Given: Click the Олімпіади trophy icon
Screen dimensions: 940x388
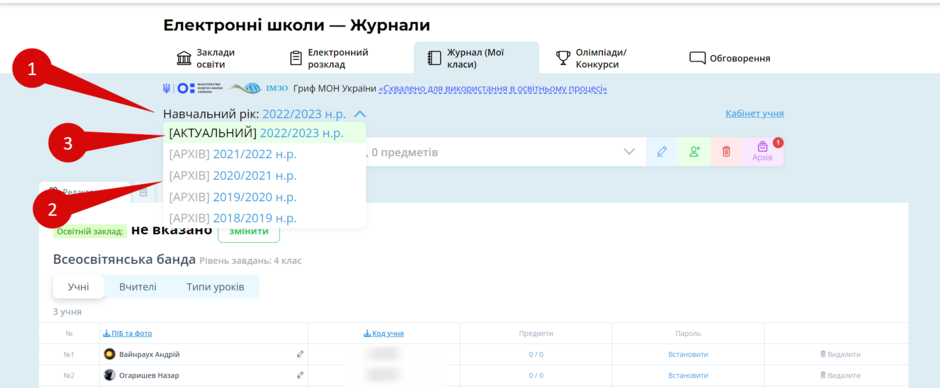Looking at the screenshot, I should click(x=563, y=58).
